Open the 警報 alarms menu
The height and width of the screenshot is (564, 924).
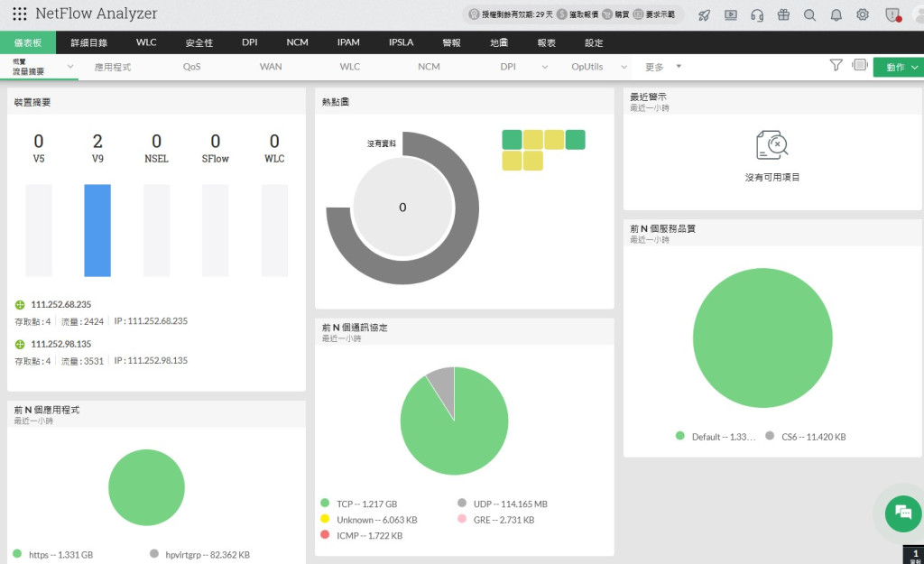tap(451, 42)
